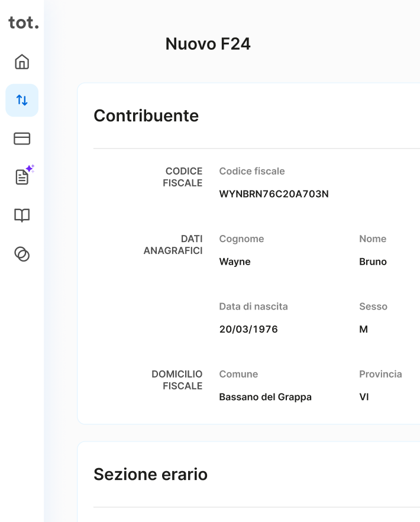Screen dimensions: 420x522
Task: Click the DATI ANAGRAFICI row label
Action: click(x=173, y=244)
